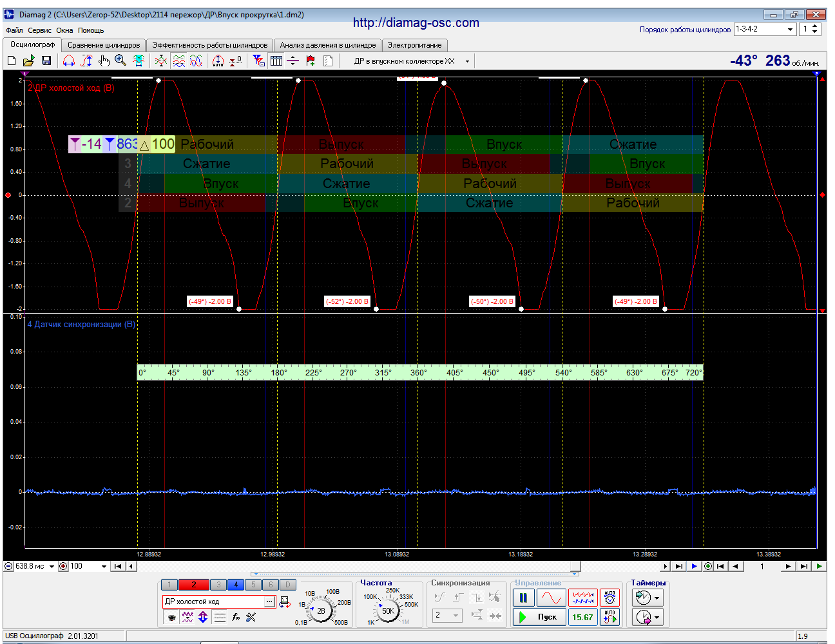Click the horizontal divider split icon
Viewport: 835px width, 644px height.
tap(293, 61)
